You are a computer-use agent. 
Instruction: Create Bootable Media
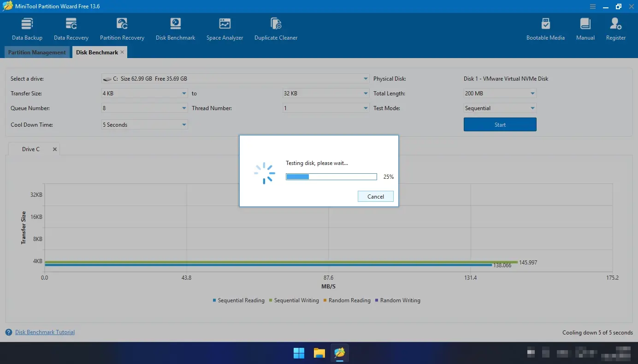545,29
